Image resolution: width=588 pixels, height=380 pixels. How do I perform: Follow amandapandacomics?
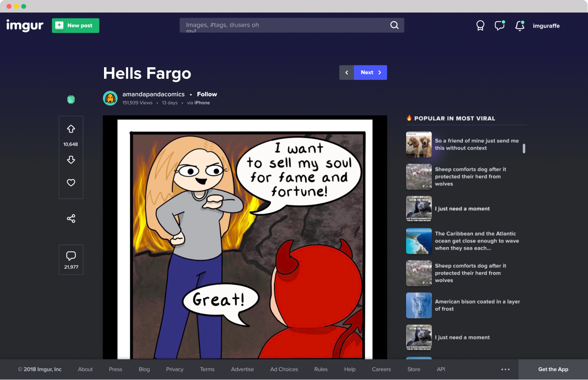point(207,94)
